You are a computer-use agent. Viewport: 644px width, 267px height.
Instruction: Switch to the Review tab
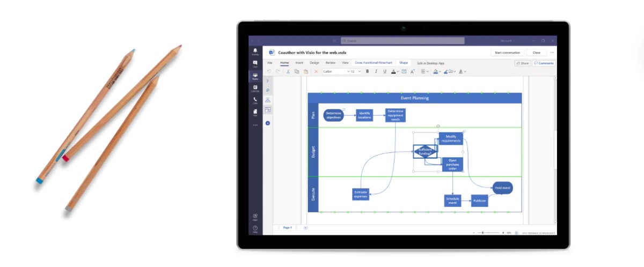pyautogui.click(x=331, y=63)
